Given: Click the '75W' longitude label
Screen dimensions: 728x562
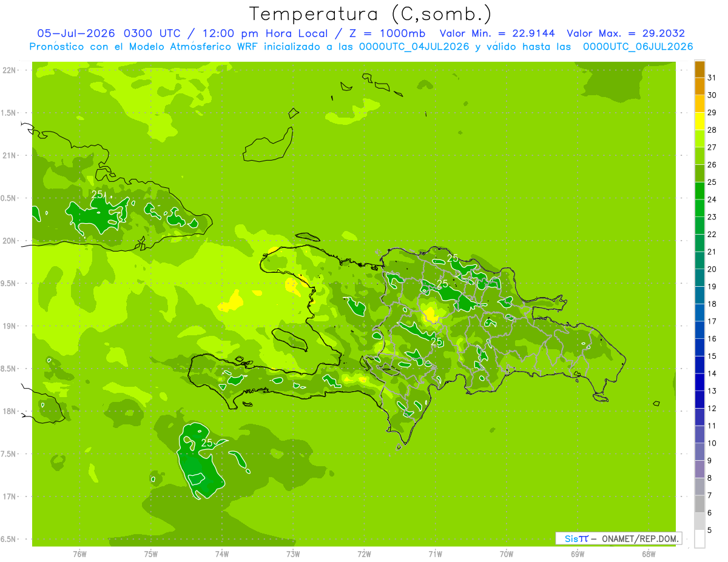Looking at the screenshot, I should click(x=150, y=554).
